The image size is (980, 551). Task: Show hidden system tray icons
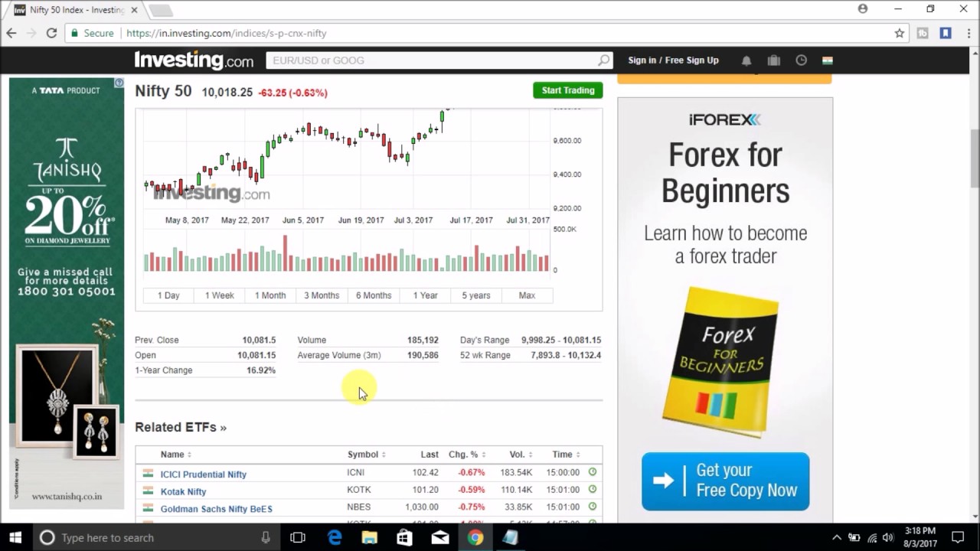(x=836, y=537)
